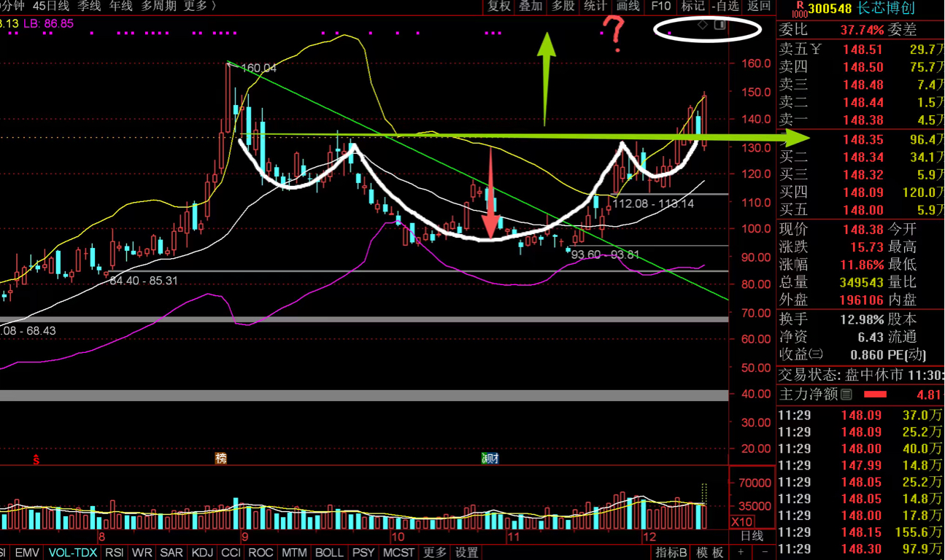945x560 pixels.
Task: Click the R 1000 badge next to stock code
Action: [798, 8]
